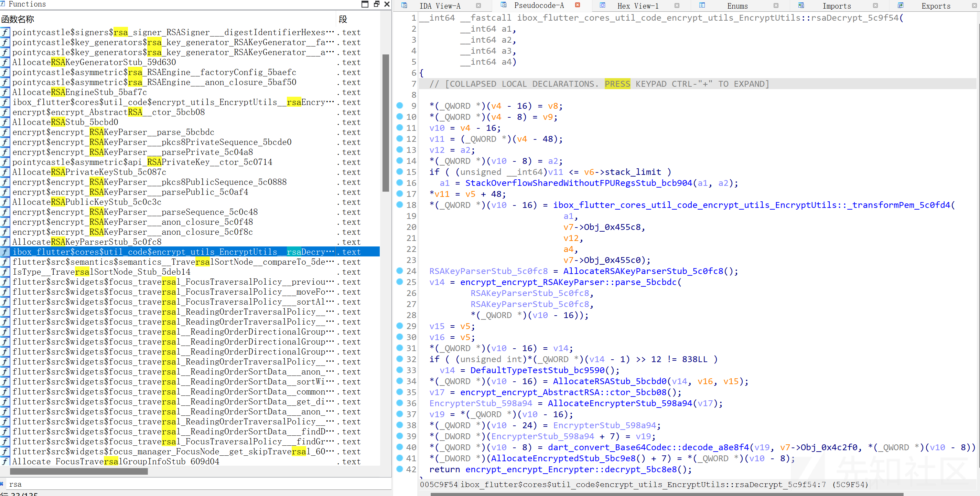Switch to the IDA View-A tab
Viewport: 980px width, 496px height.
[439, 6]
